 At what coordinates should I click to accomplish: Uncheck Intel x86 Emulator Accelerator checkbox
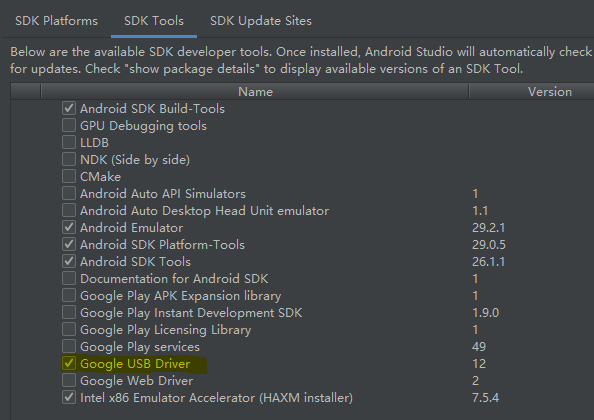(x=69, y=397)
